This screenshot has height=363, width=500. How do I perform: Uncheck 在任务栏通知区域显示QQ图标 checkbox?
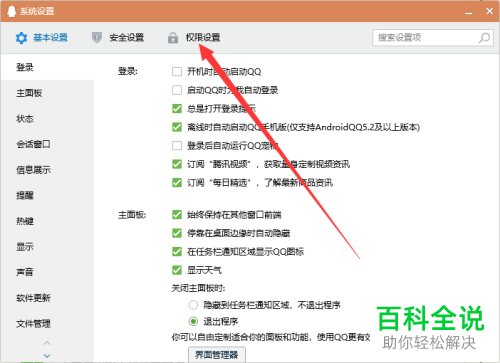click(x=177, y=252)
